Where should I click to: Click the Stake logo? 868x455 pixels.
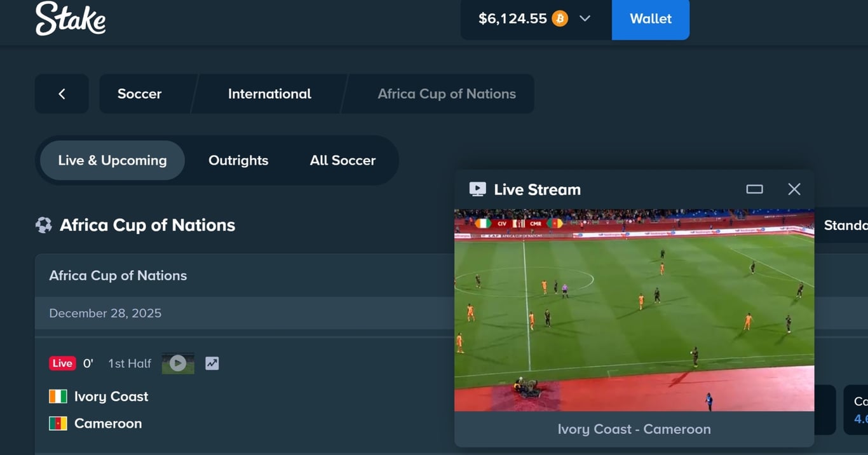click(x=71, y=18)
